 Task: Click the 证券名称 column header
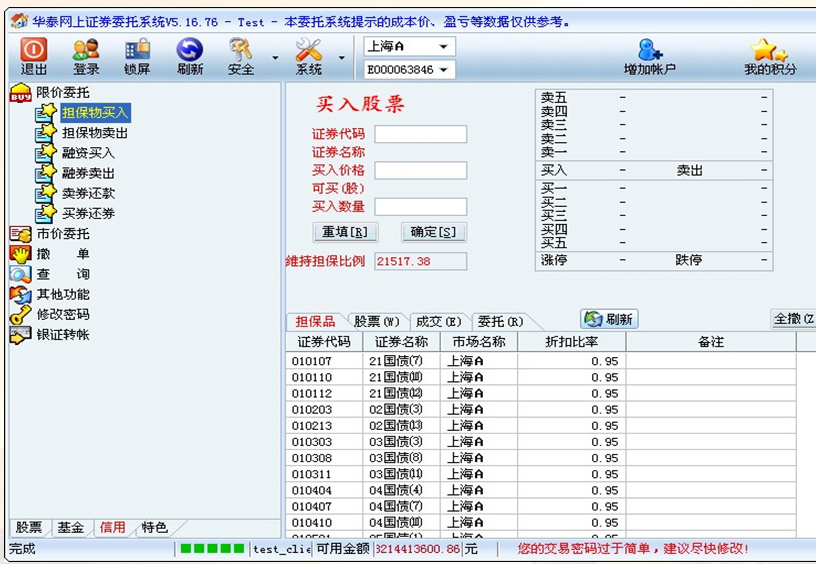point(401,342)
